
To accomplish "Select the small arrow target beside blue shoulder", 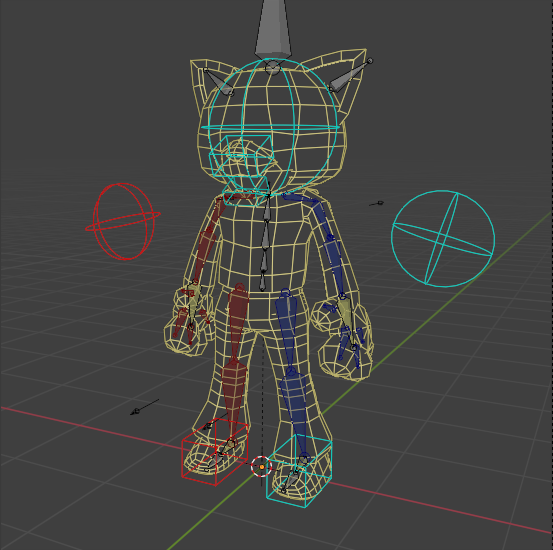I will click(x=376, y=204).
